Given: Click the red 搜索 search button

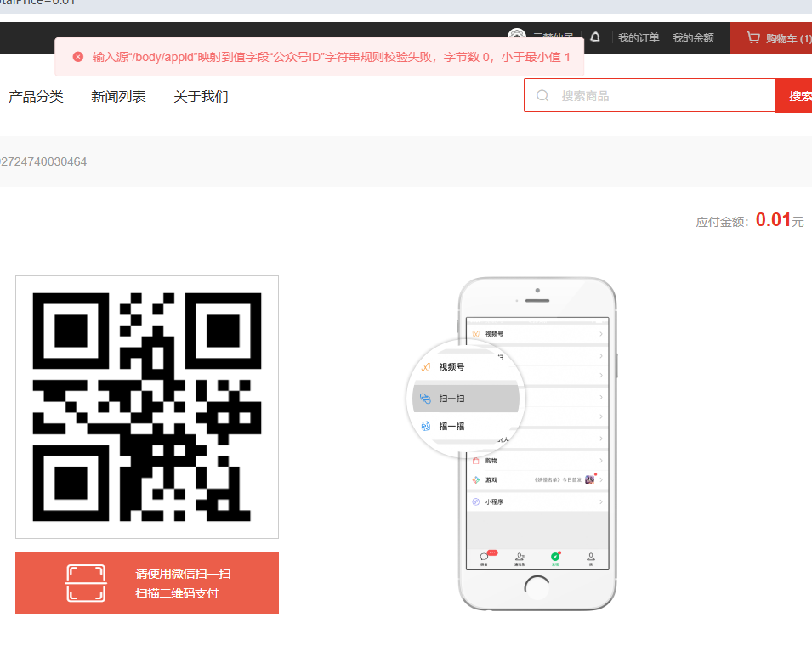Looking at the screenshot, I should 793,96.
